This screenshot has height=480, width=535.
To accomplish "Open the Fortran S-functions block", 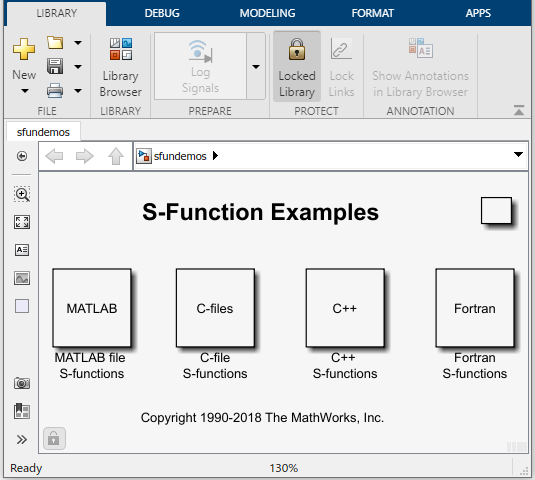I will pyautogui.click(x=475, y=308).
